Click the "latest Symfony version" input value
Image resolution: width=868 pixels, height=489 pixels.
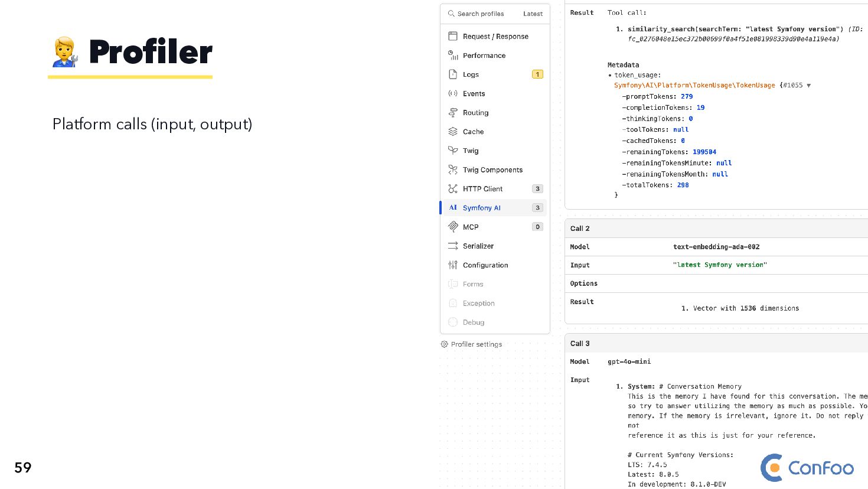[x=720, y=265]
